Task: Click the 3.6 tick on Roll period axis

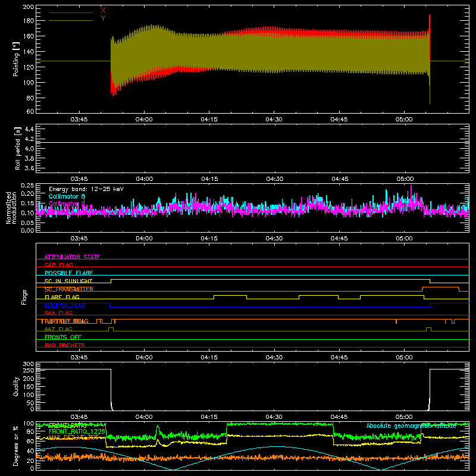Action: (x=29, y=168)
